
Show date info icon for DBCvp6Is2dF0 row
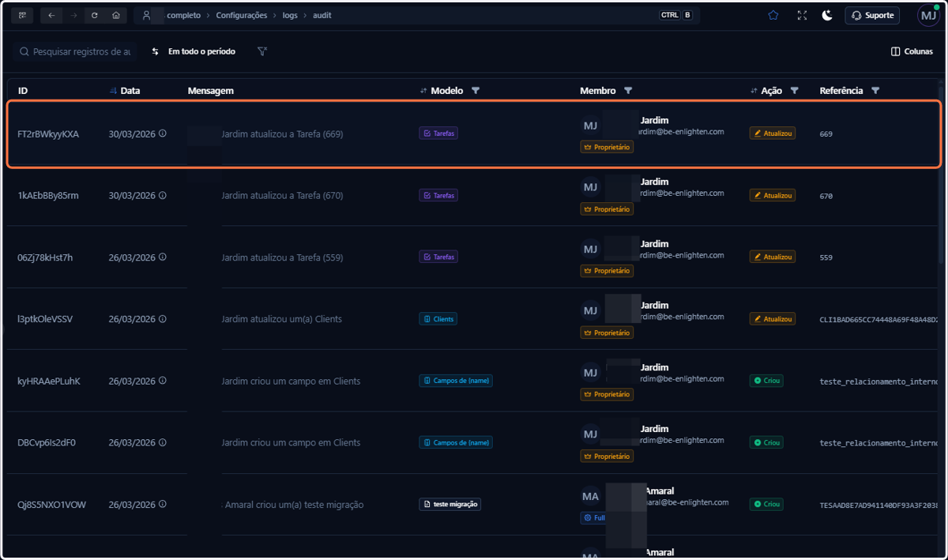[163, 442]
